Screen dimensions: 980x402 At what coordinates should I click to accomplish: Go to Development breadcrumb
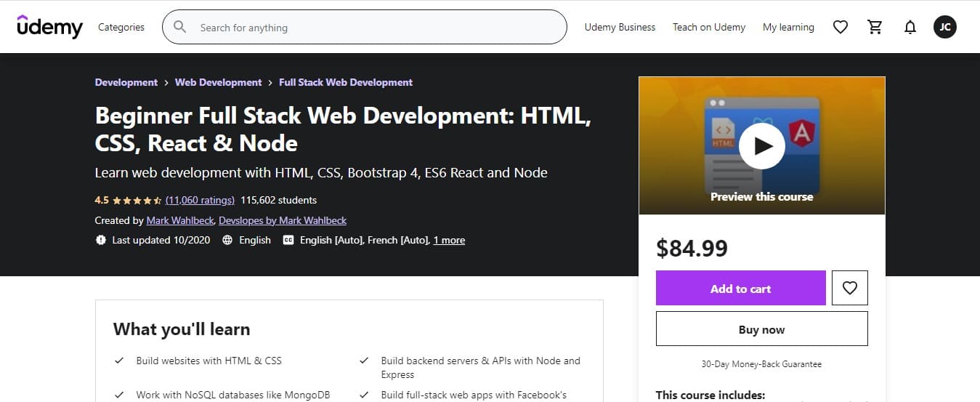[126, 82]
